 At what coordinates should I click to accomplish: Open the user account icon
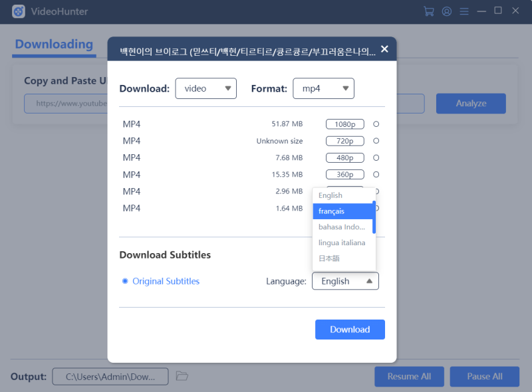click(446, 11)
